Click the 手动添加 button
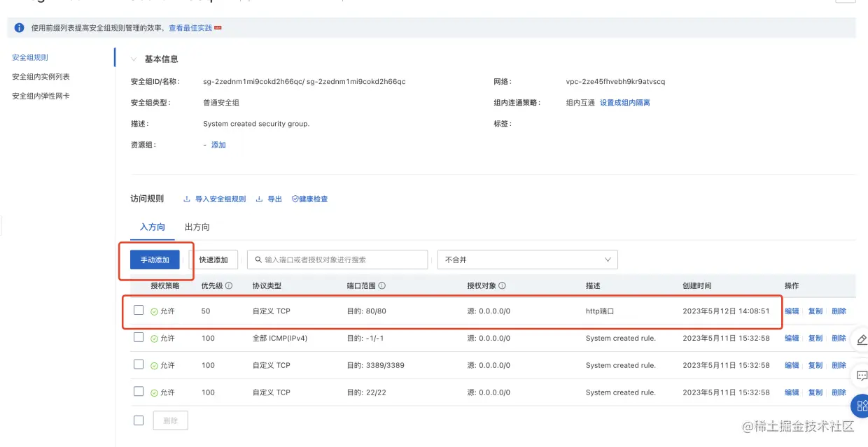The image size is (868, 447). tap(155, 260)
